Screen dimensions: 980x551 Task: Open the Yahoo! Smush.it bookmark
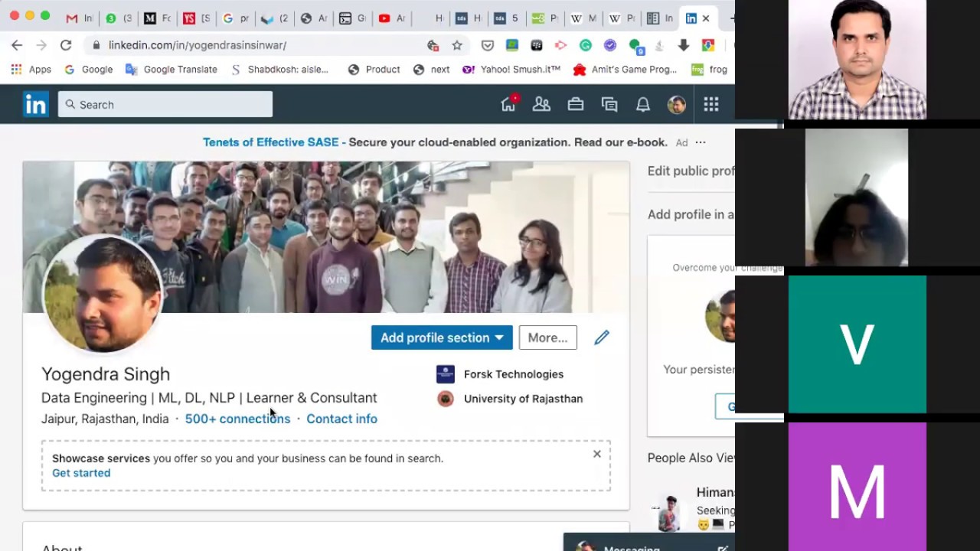pyautogui.click(x=511, y=69)
